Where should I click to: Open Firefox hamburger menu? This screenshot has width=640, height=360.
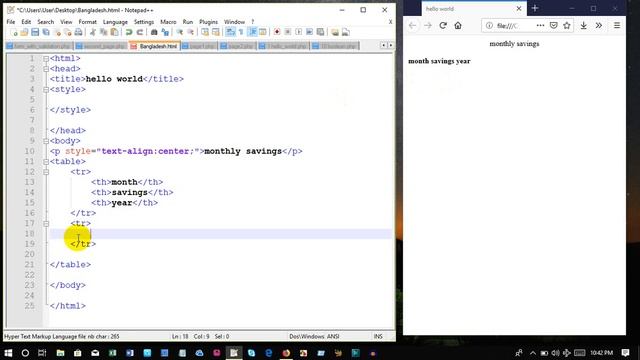617,25
